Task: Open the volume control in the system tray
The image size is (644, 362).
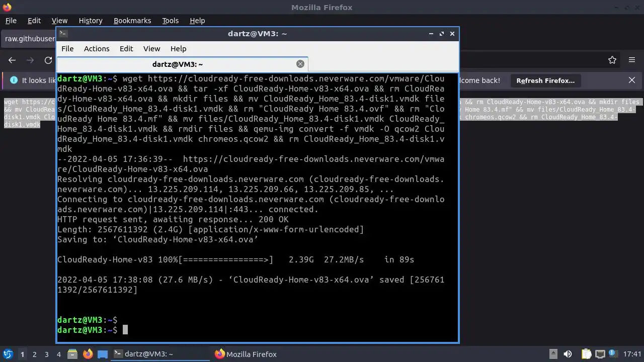Action: [x=568, y=354]
